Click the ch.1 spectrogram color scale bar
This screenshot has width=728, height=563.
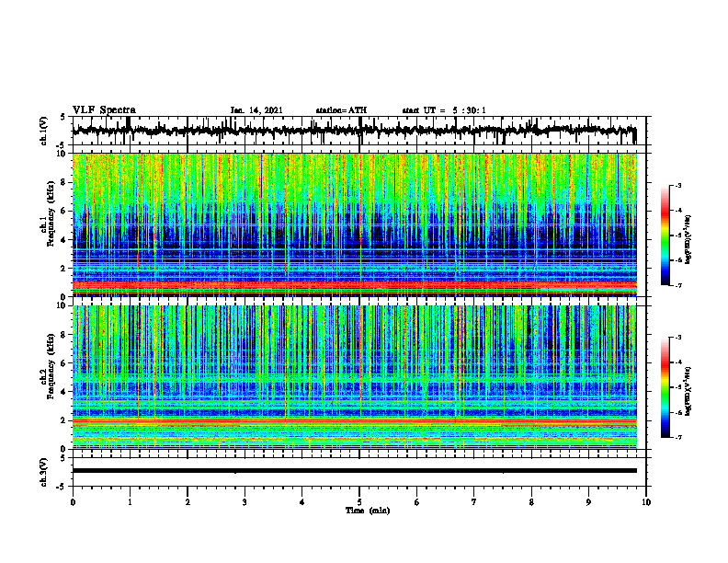[x=665, y=236]
